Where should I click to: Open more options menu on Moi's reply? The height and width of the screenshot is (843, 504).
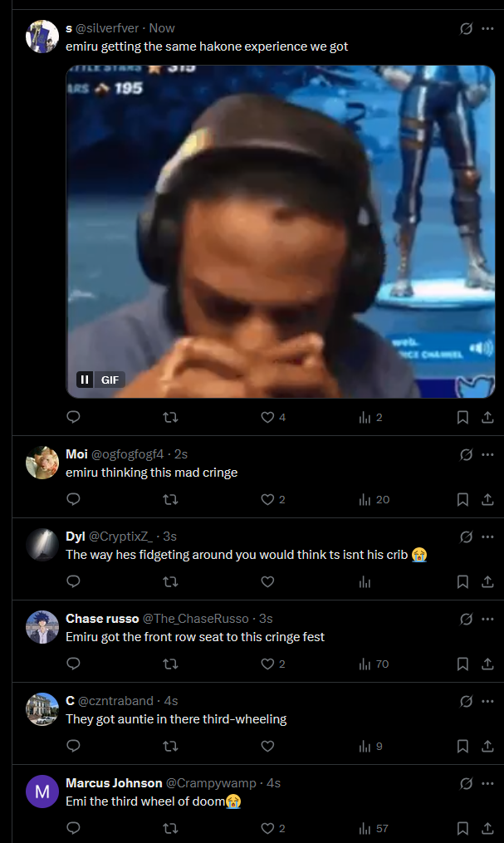(x=488, y=455)
